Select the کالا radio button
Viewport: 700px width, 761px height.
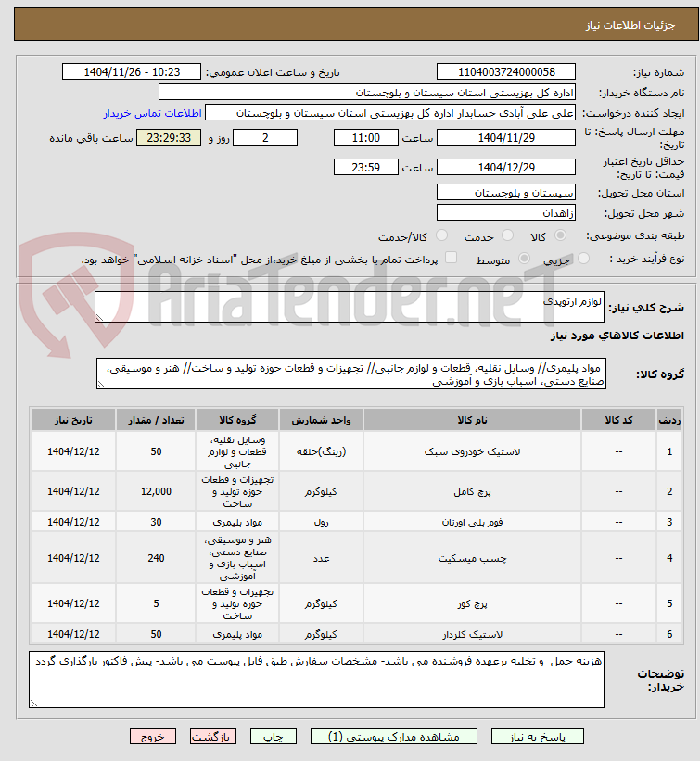tap(560, 235)
